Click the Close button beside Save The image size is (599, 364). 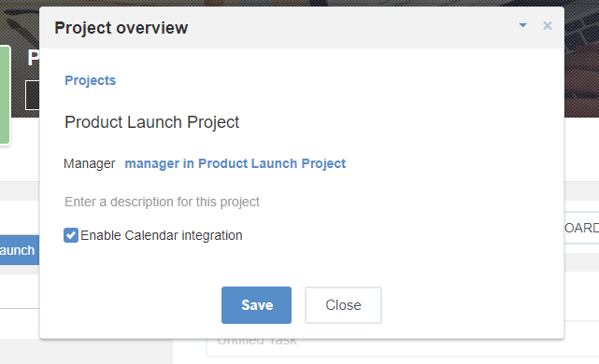tap(343, 305)
